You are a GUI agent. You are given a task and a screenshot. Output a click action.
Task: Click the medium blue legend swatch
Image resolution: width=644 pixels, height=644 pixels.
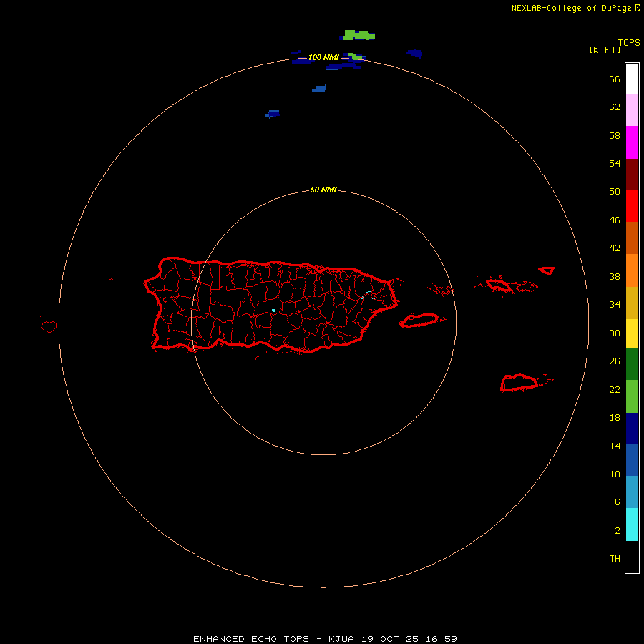tap(632, 460)
